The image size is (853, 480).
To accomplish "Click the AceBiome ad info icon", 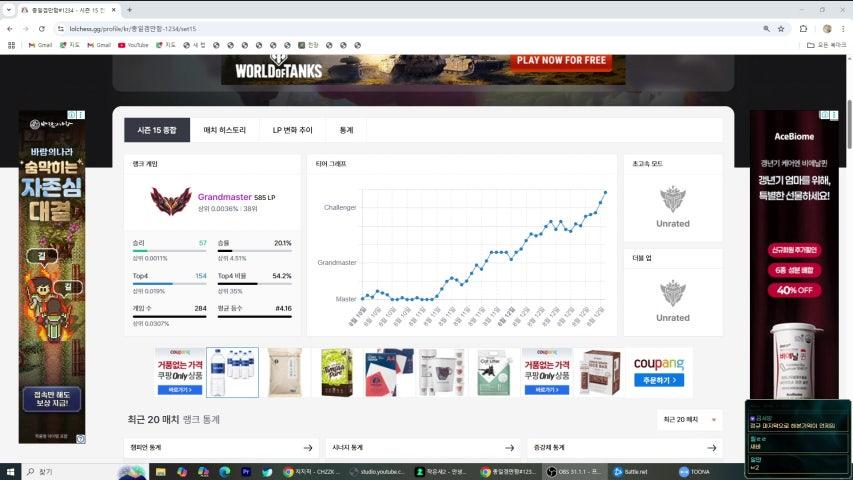I will pyautogui.click(x=825, y=115).
